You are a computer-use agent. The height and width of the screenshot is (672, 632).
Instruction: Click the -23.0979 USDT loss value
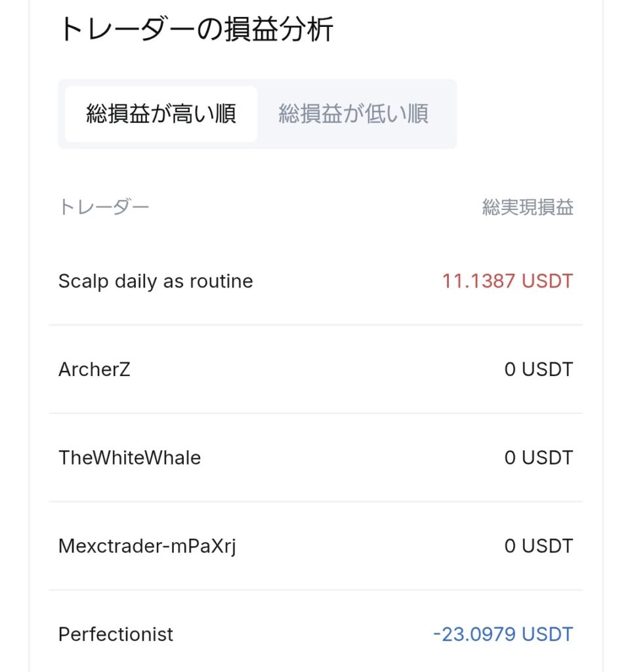[503, 635]
